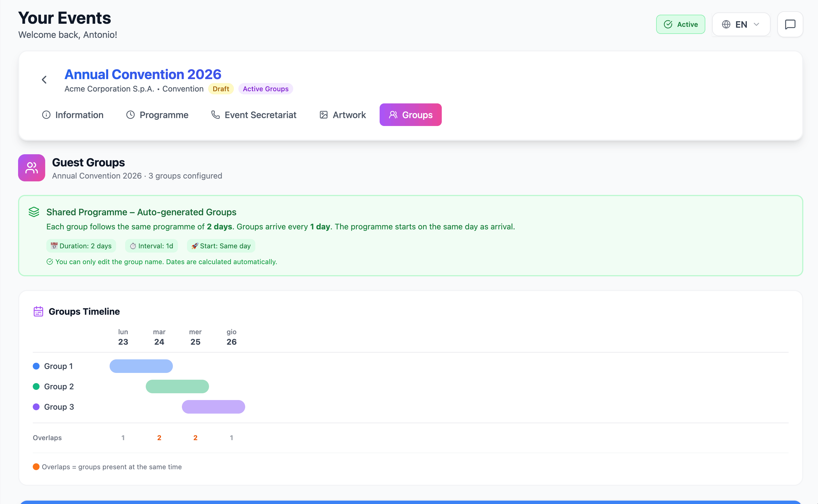Click the Group 3 purple color dot
This screenshot has height=504, width=818.
36,407
